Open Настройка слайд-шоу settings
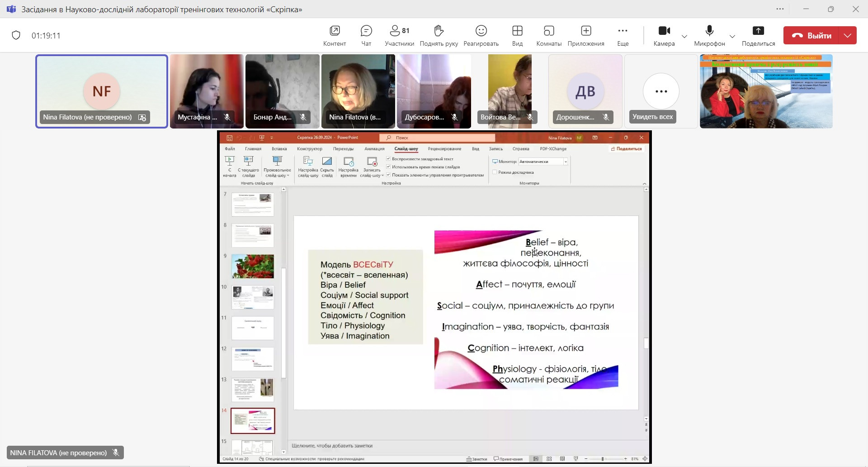Viewport: 868px width, 467px height. point(308,167)
